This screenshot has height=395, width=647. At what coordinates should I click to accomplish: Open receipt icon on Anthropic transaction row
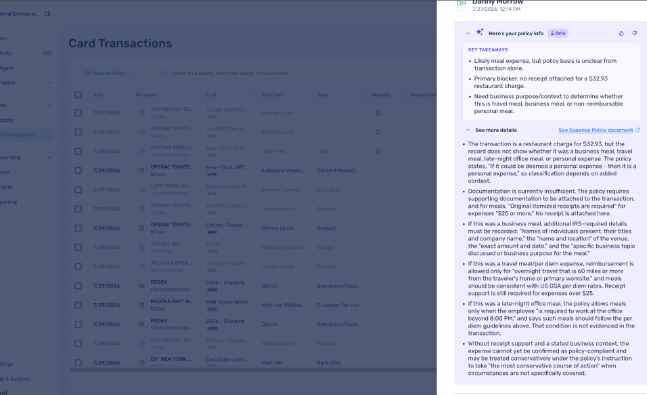[378, 113]
